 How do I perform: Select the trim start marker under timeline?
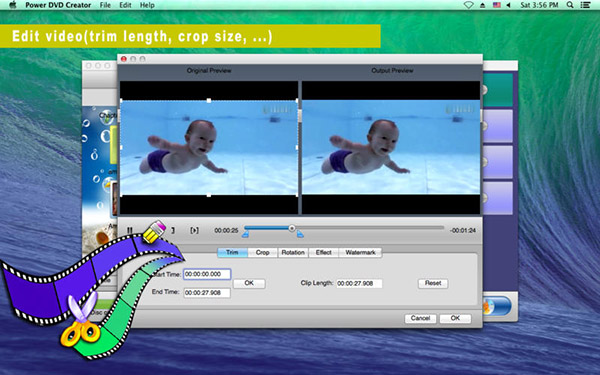point(245,234)
